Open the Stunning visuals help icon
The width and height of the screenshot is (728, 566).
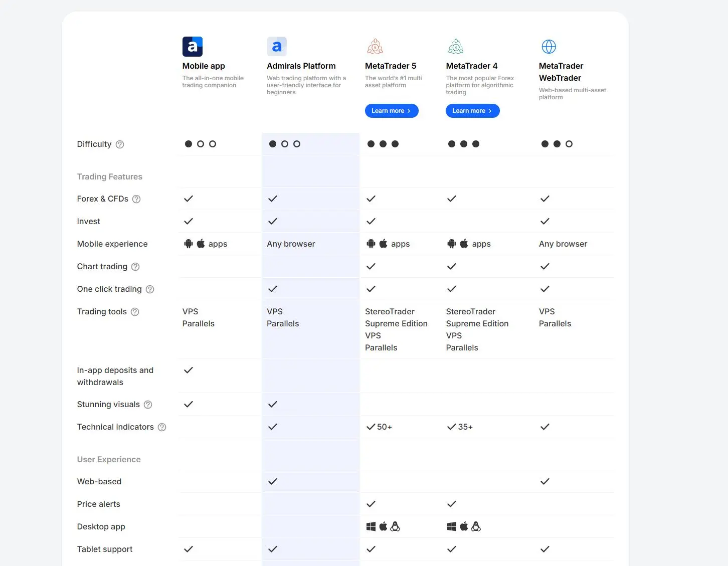click(x=148, y=405)
